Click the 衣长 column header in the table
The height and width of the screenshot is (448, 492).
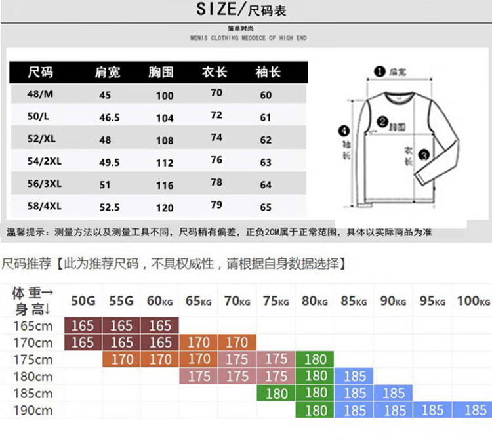pos(215,72)
